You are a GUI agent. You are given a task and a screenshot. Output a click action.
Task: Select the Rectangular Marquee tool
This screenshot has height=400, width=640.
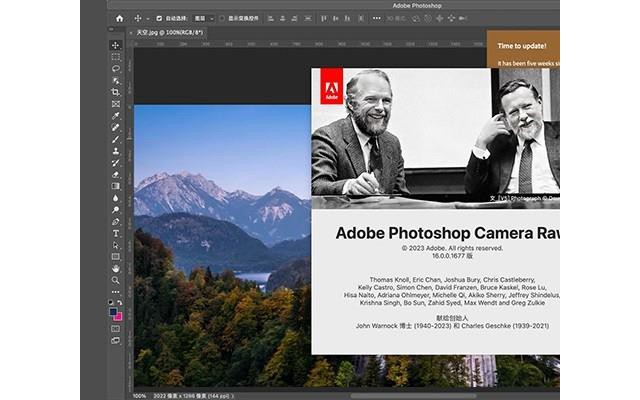[116, 57]
